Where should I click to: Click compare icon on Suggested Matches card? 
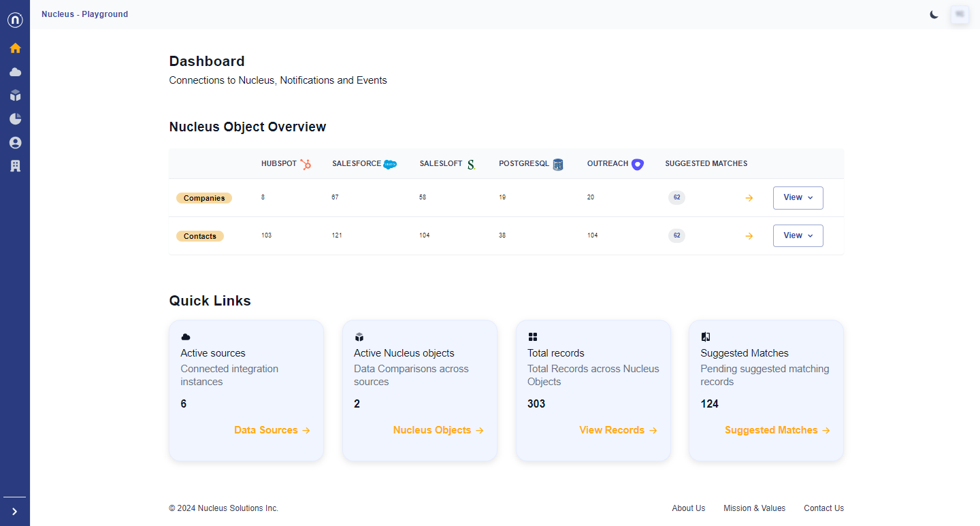point(706,337)
